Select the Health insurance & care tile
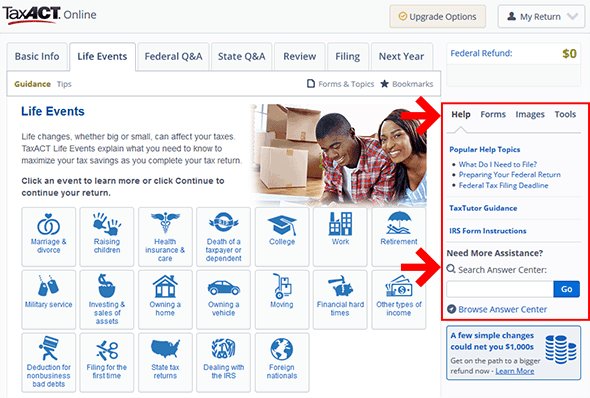The height and width of the screenshot is (398, 590). pyautogui.click(x=165, y=237)
